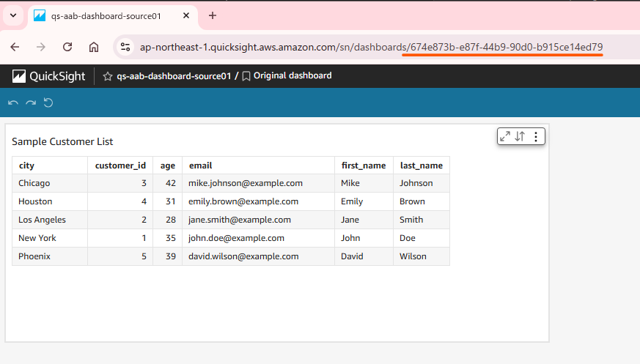Click age value 35 in New York row
The width and height of the screenshot is (640, 364).
point(167,238)
